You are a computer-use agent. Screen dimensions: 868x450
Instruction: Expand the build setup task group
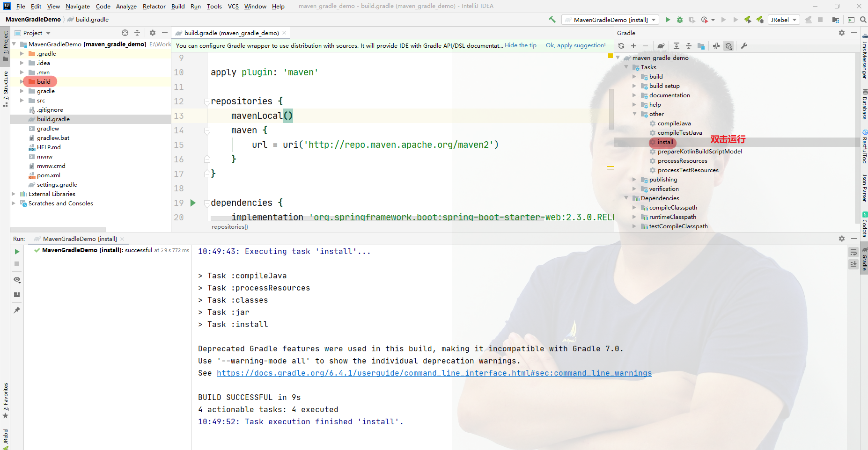[634, 86]
